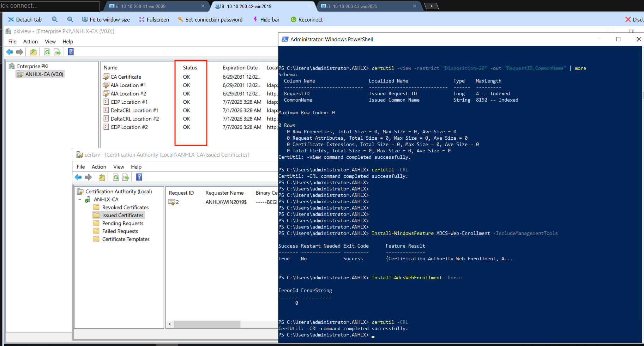644x346 pixels.
Task: Click ANHLX\WIN2019$ requester name cell
Action: [x=226, y=202]
